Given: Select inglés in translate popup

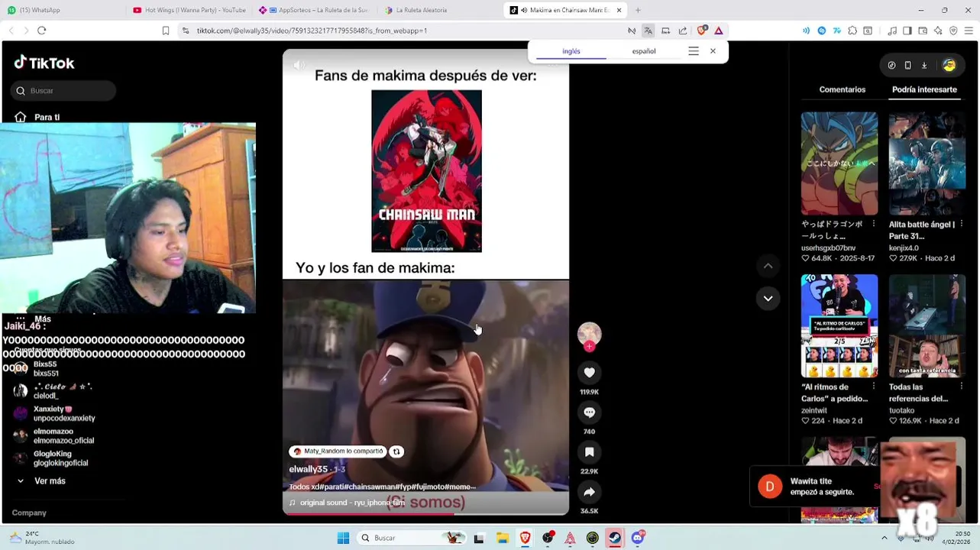Looking at the screenshot, I should click(571, 51).
